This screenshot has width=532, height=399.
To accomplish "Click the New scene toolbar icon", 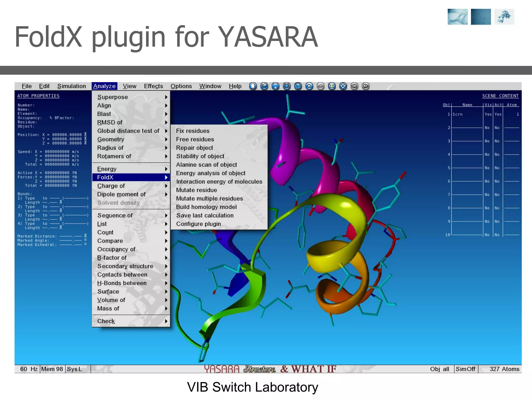I will (x=253, y=86).
